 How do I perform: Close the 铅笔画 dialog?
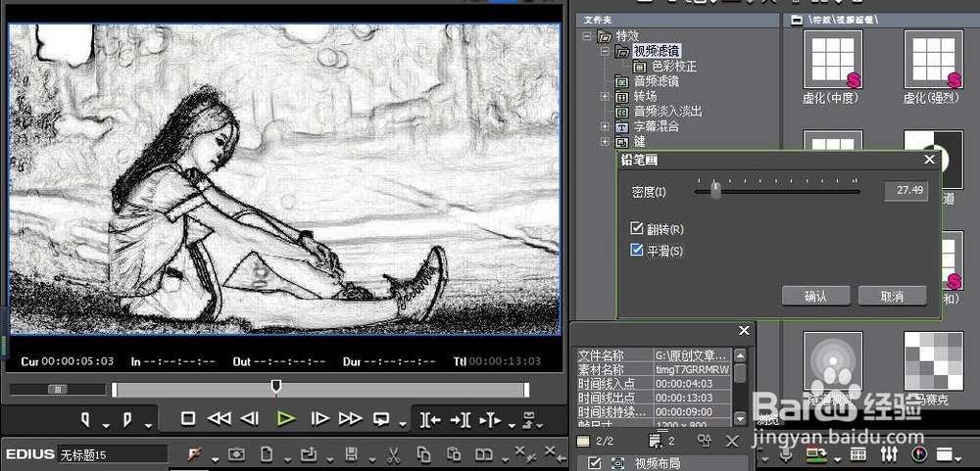(x=929, y=160)
